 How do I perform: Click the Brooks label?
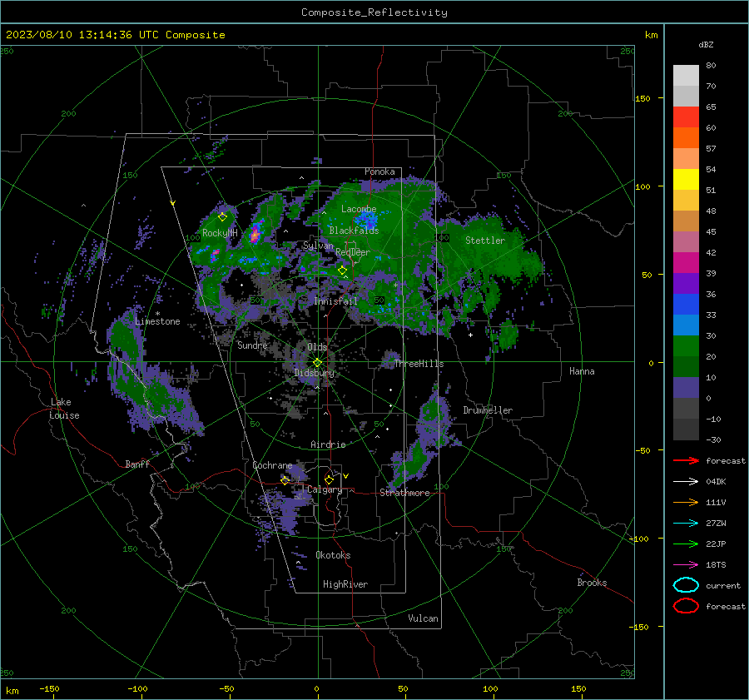click(592, 583)
